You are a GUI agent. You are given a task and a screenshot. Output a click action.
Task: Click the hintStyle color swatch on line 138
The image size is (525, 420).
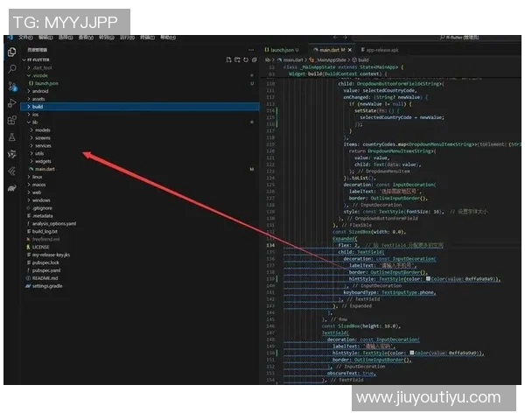(x=429, y=278)
